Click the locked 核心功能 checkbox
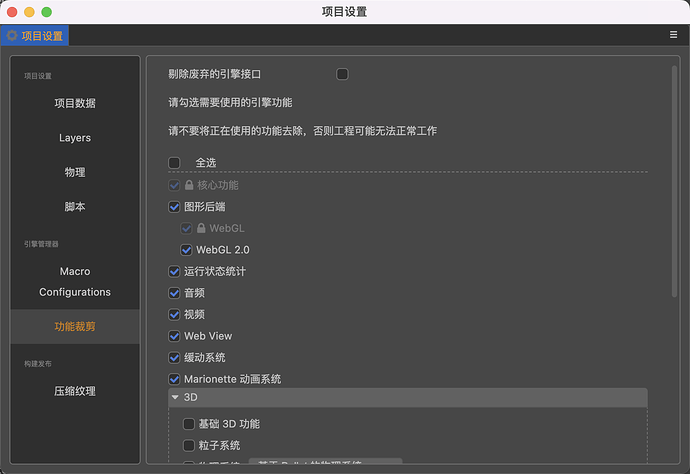690x474 pixels. click(174, 185)
